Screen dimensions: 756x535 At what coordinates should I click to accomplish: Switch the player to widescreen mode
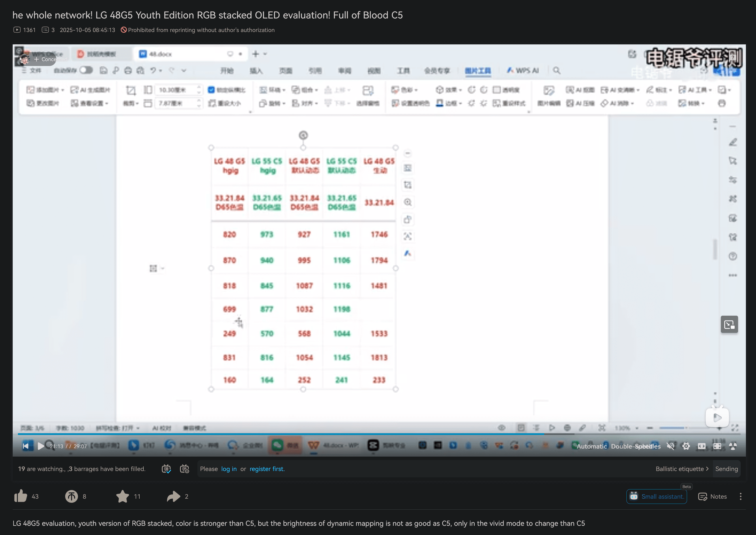coord(701,446)
